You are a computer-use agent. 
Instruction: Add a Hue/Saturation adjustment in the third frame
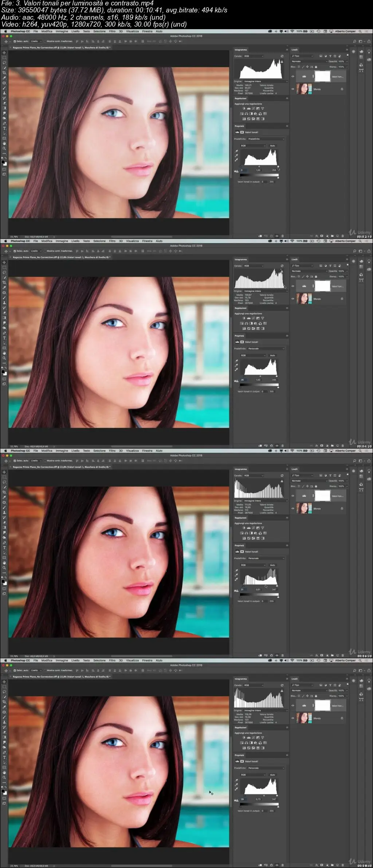click(x=242, y=533)
